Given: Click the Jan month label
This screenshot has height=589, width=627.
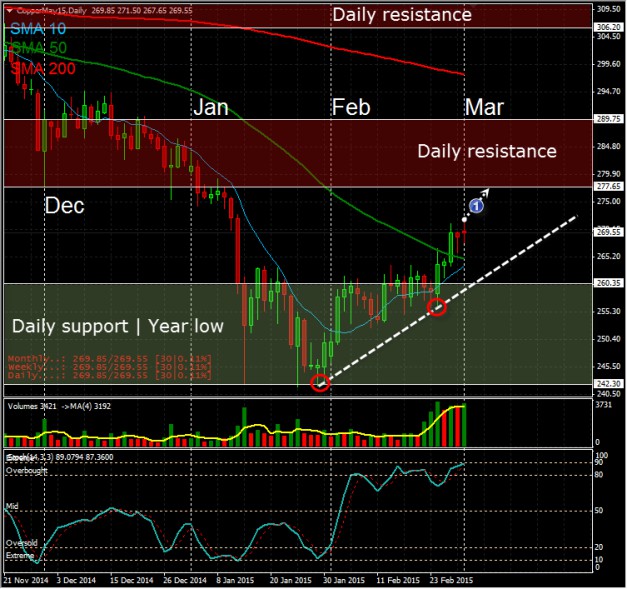Looking at the screenshot, I should [211, 107].
